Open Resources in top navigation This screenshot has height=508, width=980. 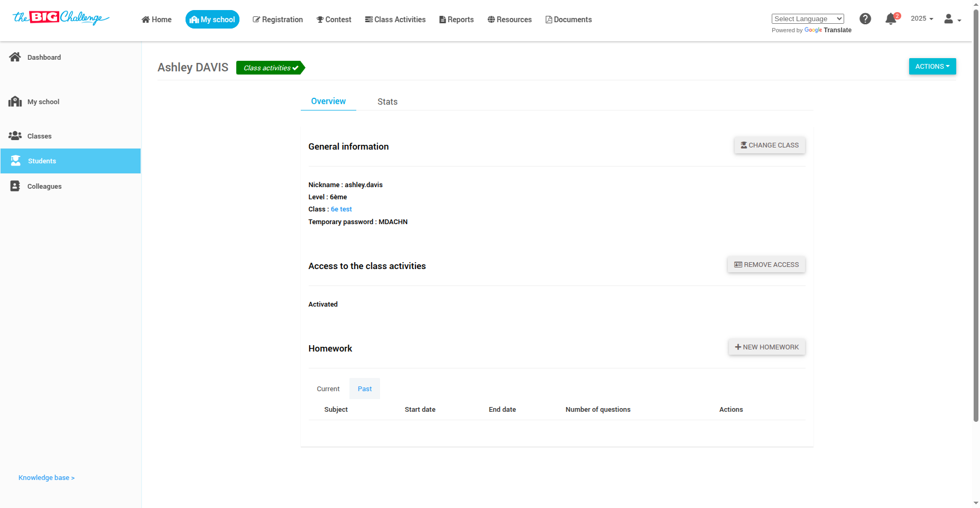point(510,20)
